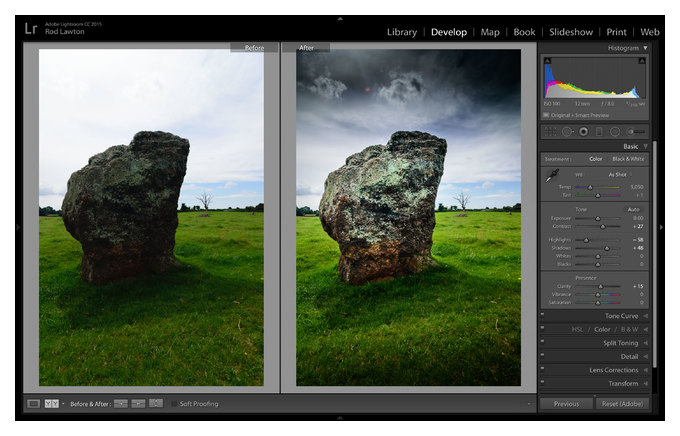Viewport: 680px width, 436px height.
Task: Toggle the Detail panel switch
Action: point(543,354)
